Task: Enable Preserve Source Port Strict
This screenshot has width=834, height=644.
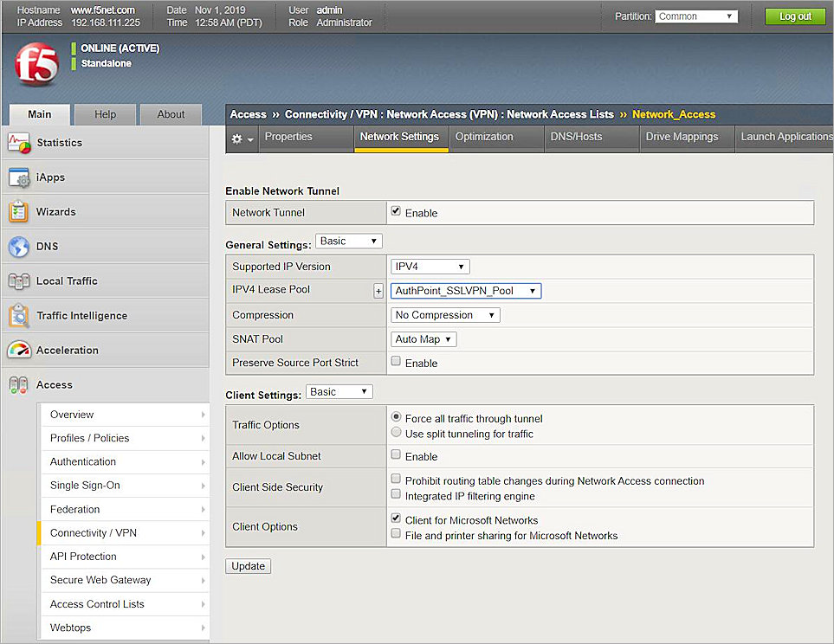Action: [x=396, y=363]
